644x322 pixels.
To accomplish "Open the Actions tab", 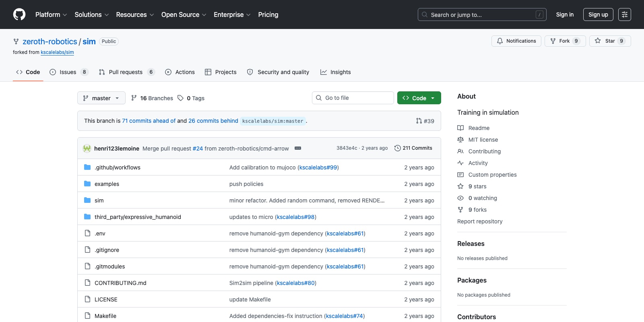I will pyautogui.click(x=180, y=72).
